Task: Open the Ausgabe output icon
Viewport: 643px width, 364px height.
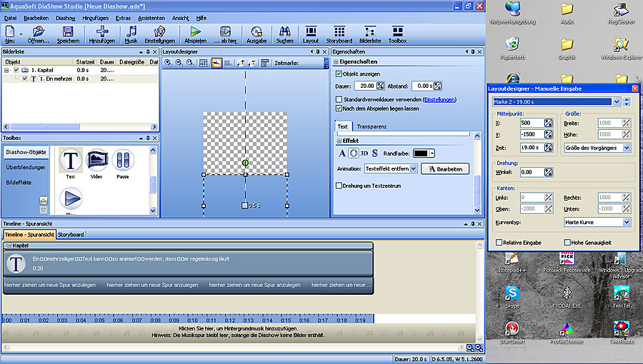Action: (256, 32)
